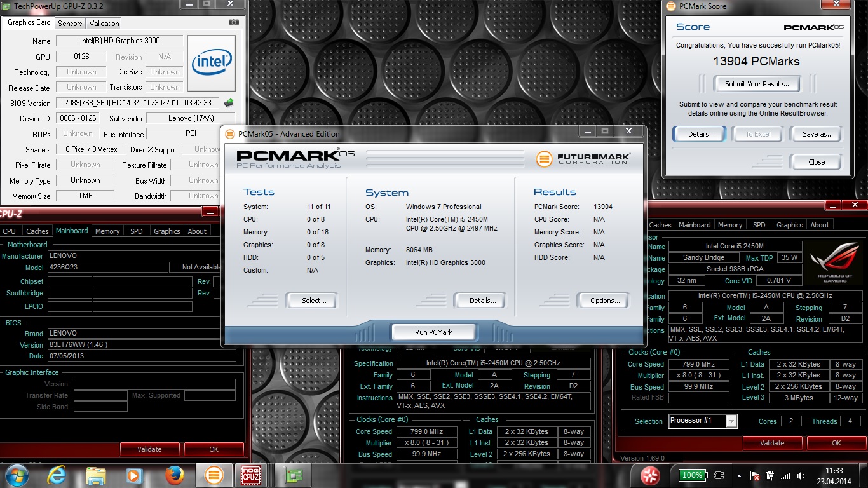This screenshot has width=868, height=488.
Task: Click OK in the LENOVO mainboard CPU-Z window
Action: (x=214, y=449)
